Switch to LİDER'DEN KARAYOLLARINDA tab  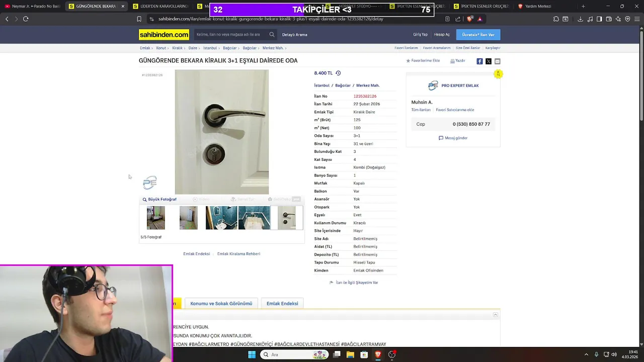coord(160,6)
